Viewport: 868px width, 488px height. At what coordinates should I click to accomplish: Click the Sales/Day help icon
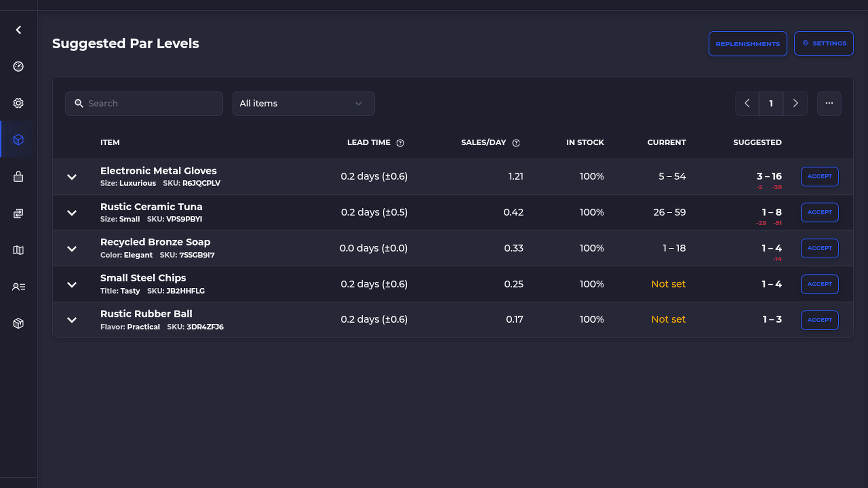click(516, 143)
